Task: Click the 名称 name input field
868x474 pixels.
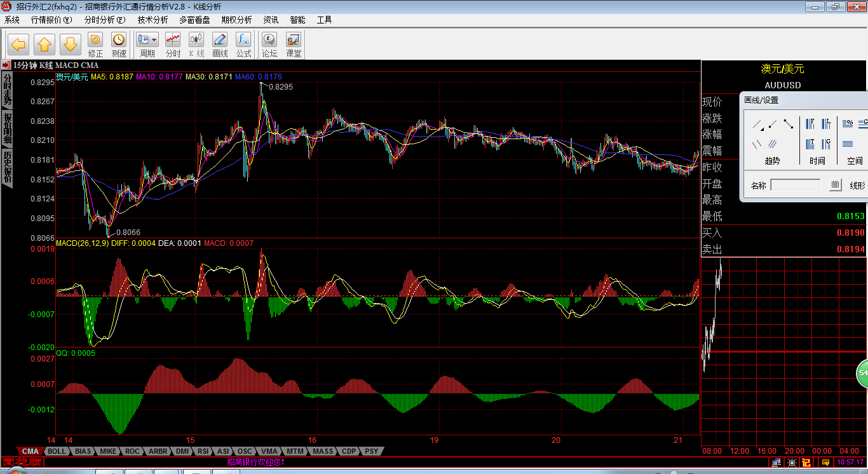Action: pos(796,186)
